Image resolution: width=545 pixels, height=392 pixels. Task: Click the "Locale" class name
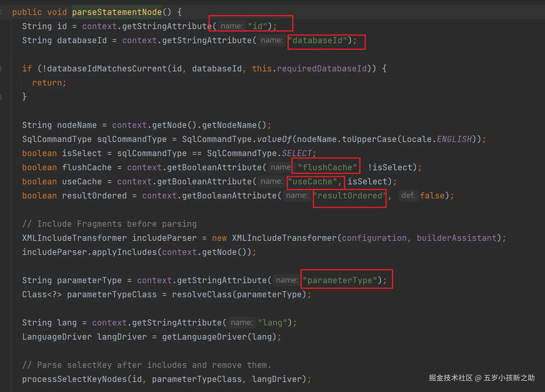coord(417,139)
